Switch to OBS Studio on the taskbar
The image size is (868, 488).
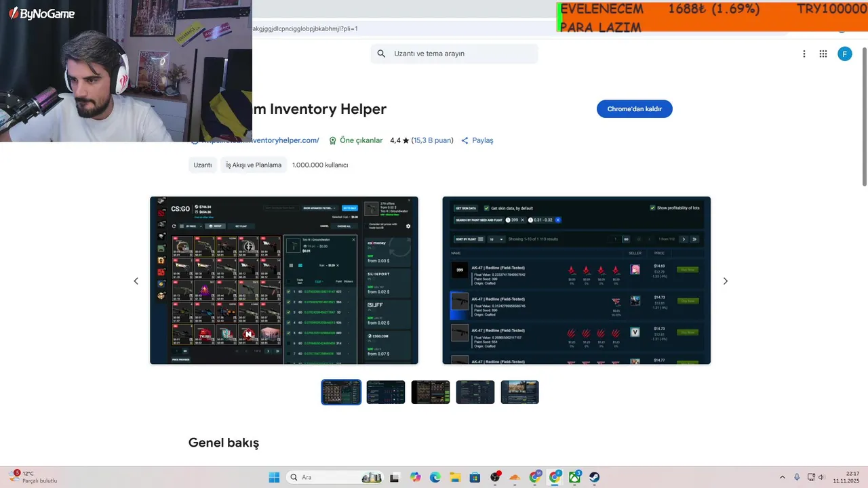[x=495, y=477]
